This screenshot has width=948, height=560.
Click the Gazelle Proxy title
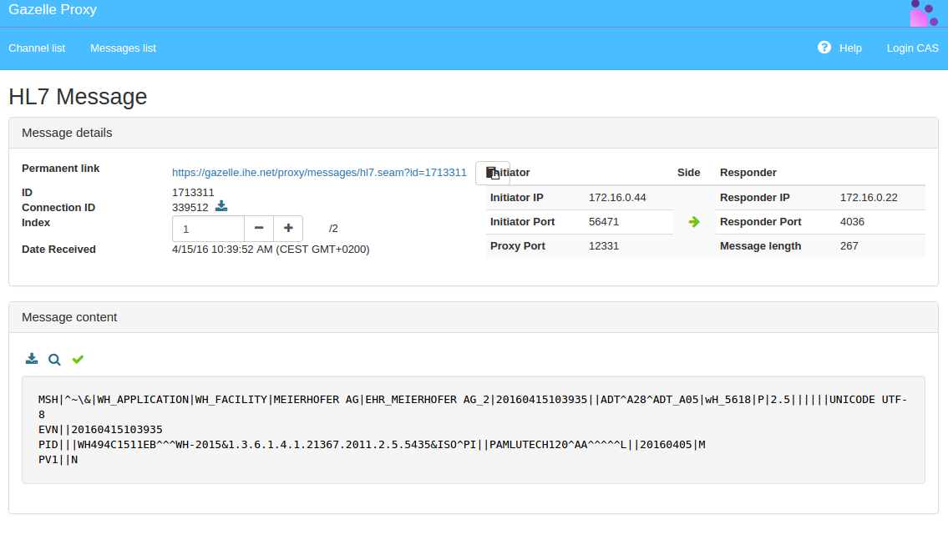[53, 10]
